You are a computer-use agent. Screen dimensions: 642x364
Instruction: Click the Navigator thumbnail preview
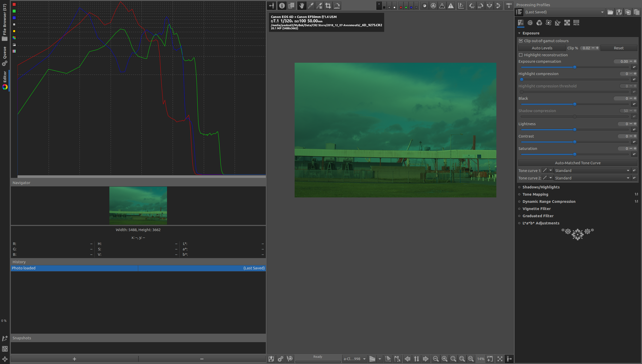tap(138, 206)
